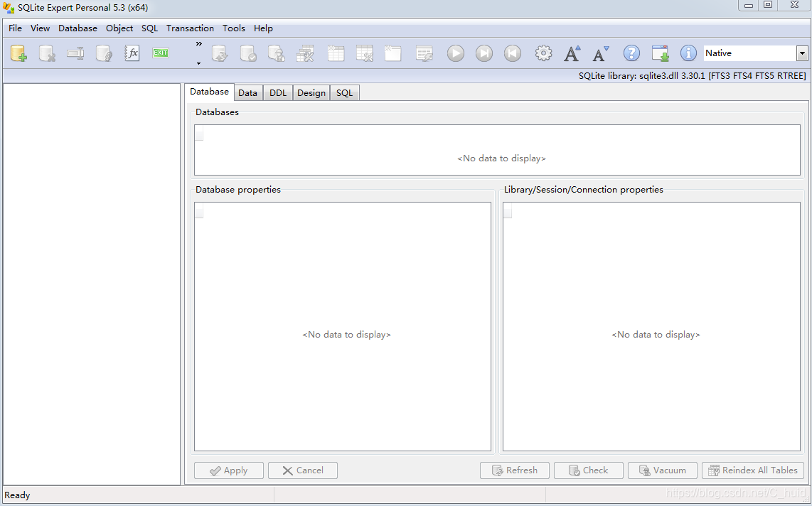
Task: Click the Refresh Database toolbar icon
Action: click(220, 53)
